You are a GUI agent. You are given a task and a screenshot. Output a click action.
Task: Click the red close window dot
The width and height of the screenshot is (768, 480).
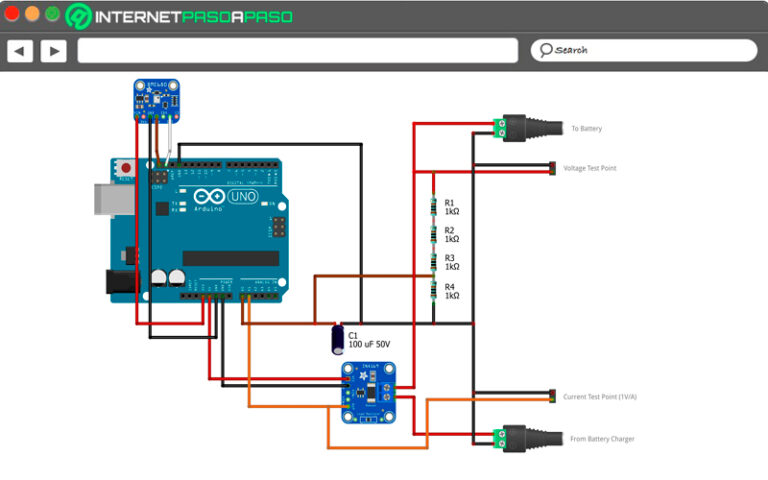pos(12,14)
